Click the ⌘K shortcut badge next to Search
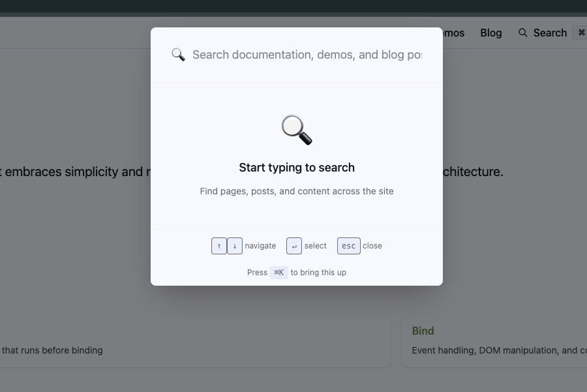 click(580, 32)
